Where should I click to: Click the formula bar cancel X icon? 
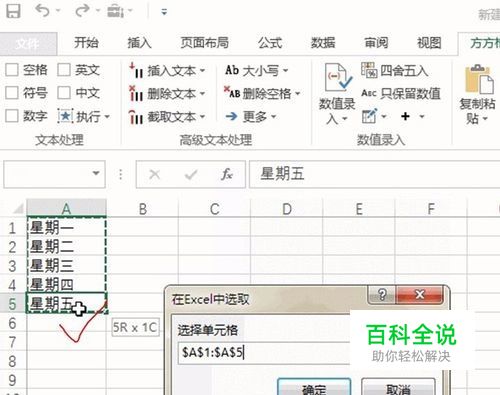coord(154,174)
